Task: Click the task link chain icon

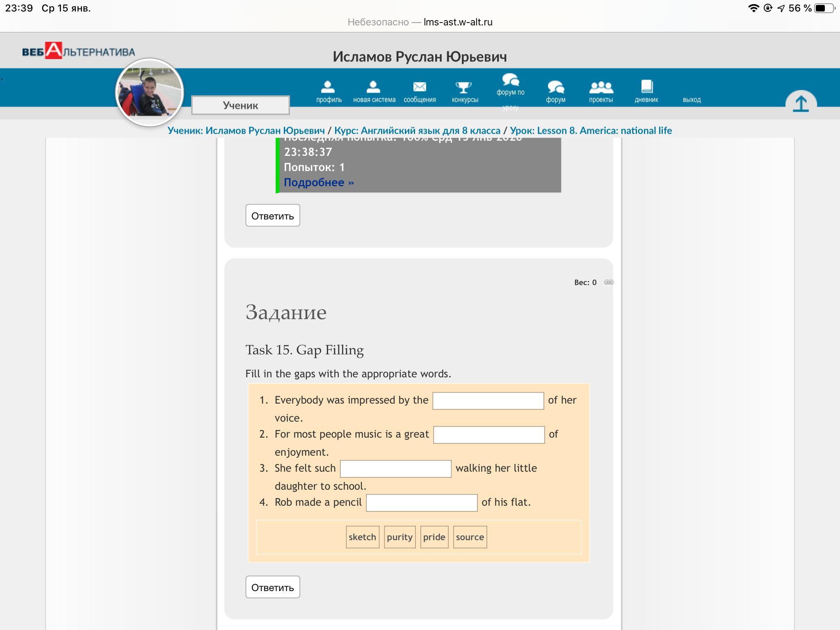Action: tap(609, 282)
